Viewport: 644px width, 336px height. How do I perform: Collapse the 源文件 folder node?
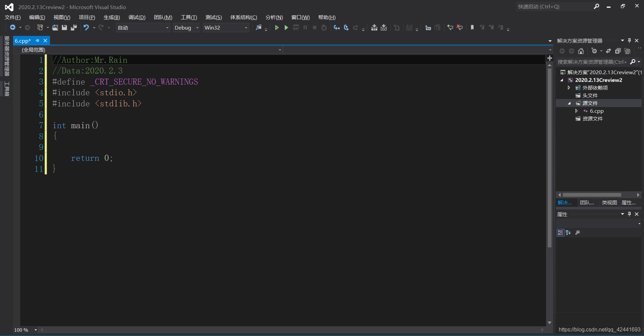(x=569, y=103)
